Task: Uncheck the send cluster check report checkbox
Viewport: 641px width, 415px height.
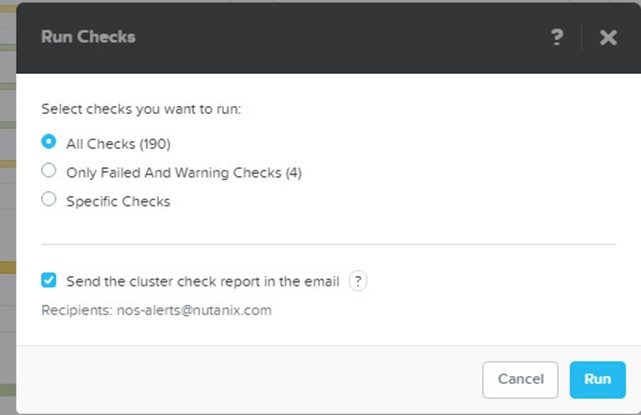Action: tap(49, 281)
